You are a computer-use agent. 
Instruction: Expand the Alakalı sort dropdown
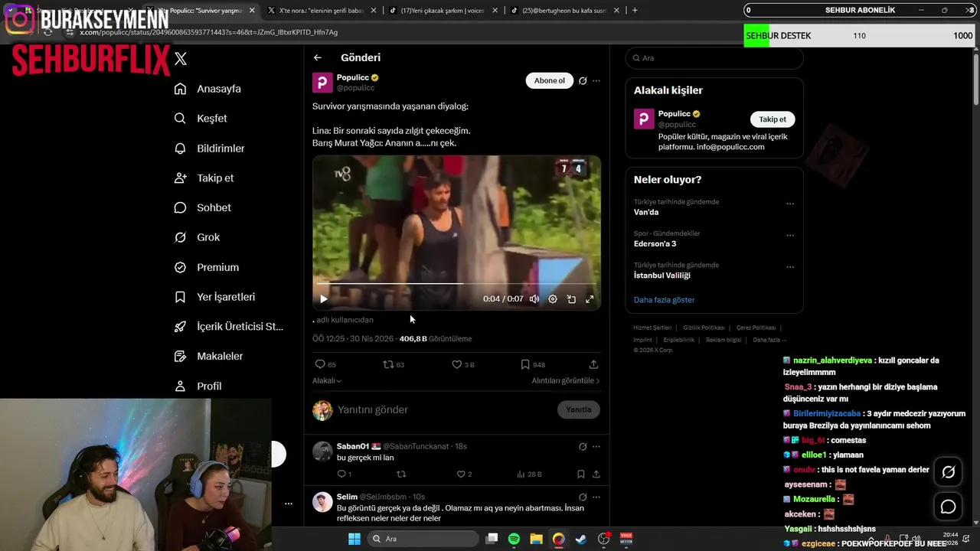pos(327,380)
